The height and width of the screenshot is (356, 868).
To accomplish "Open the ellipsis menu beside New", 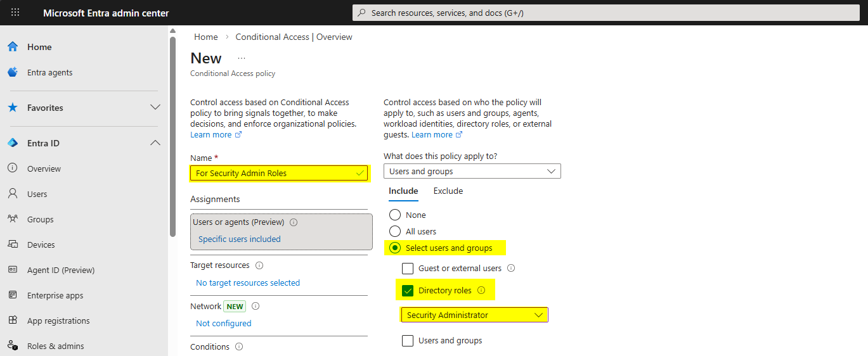I will pyautogui.click(x=242, y=58).
